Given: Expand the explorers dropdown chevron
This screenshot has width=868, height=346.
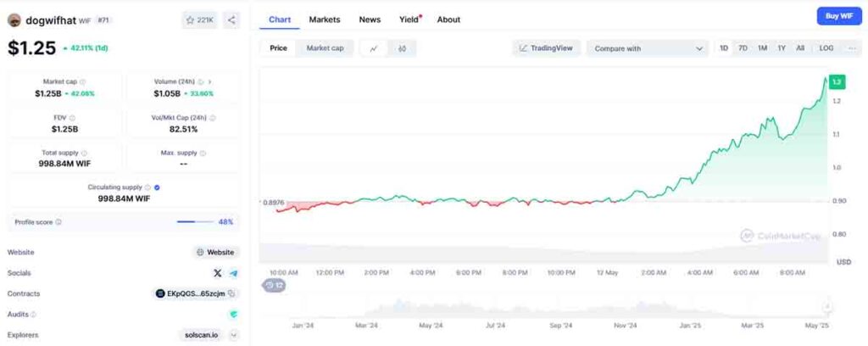Looking at the screenshot, I should 234,335.
